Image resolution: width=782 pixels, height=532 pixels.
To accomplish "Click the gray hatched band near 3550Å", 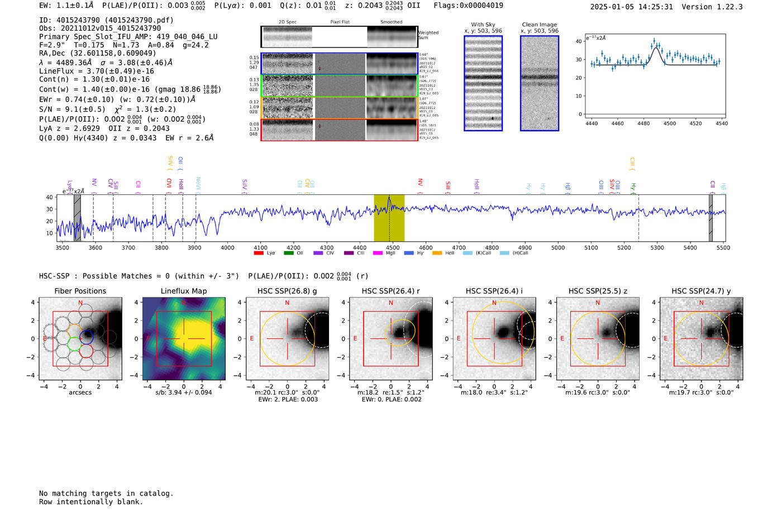I will click(77, 218).
